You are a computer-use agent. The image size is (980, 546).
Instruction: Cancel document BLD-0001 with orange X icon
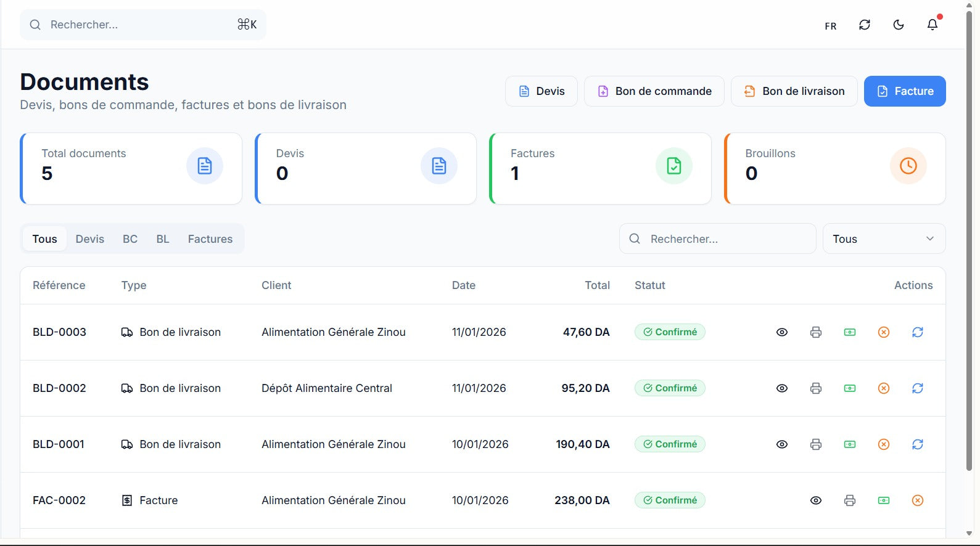[883, 444]
